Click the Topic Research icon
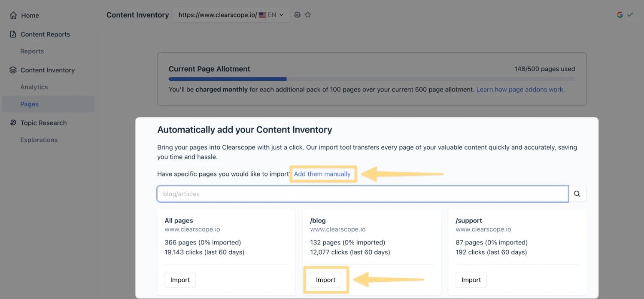This screenshot has height=299, width=644. click(x=13, y=123)
